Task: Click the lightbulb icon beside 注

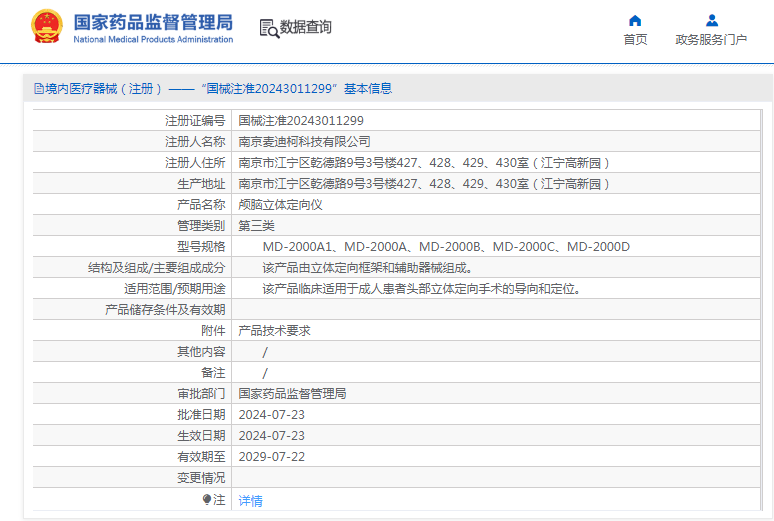Action: point(207,500)
